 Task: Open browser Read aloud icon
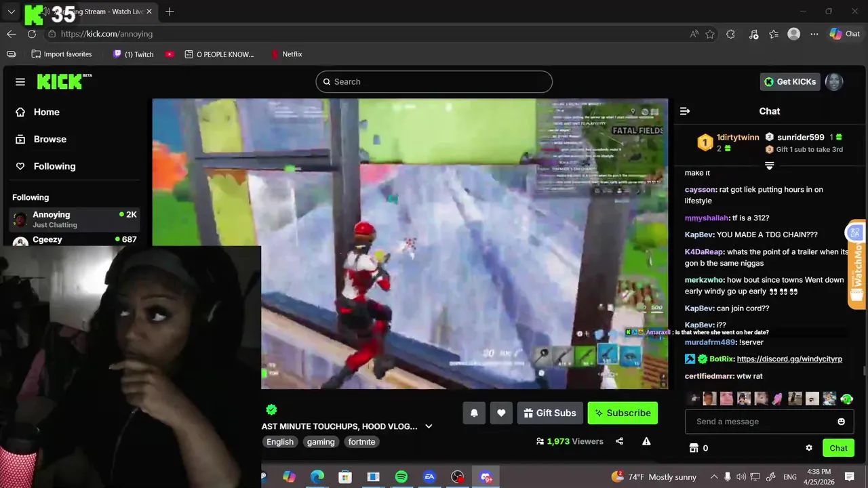tap(694, 34)
